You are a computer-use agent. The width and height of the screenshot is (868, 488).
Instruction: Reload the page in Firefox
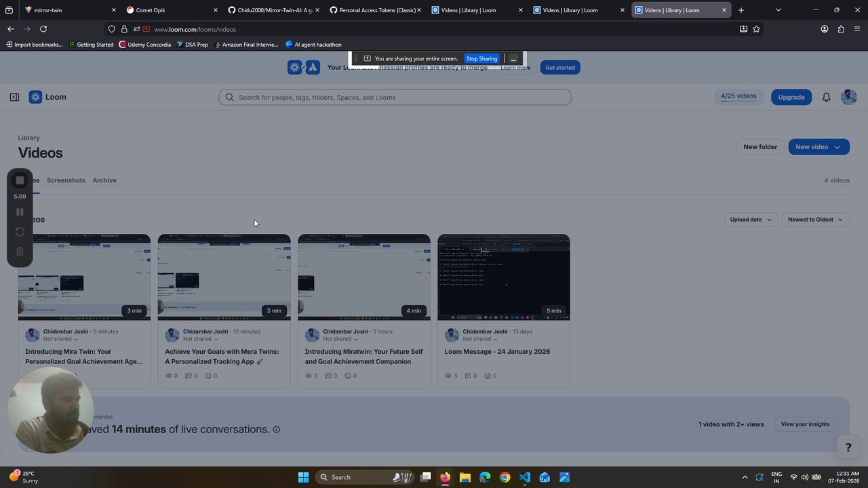(43, 29)
